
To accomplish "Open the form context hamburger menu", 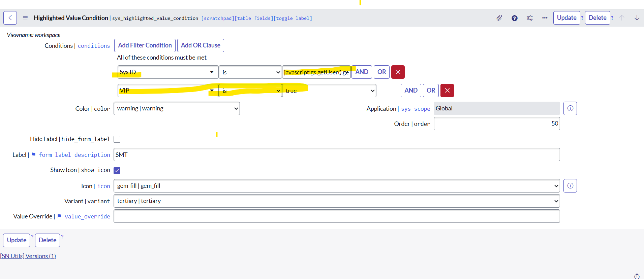I will [x=25, y=18].
